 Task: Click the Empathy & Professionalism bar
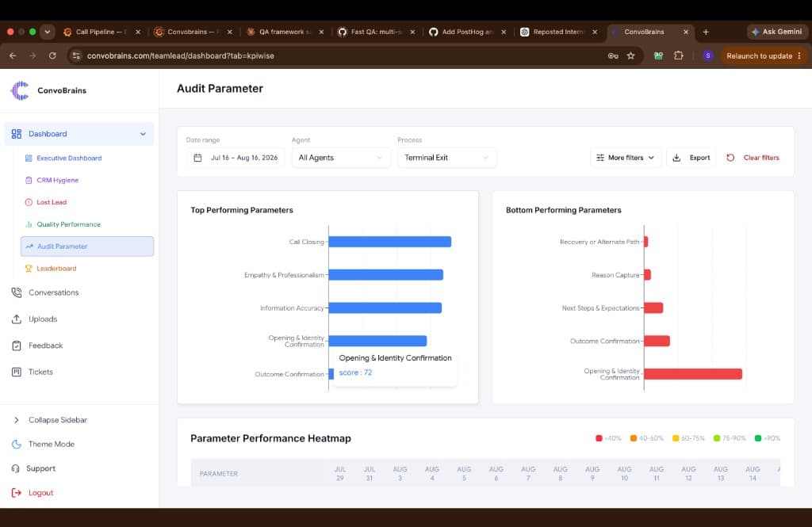386,275
